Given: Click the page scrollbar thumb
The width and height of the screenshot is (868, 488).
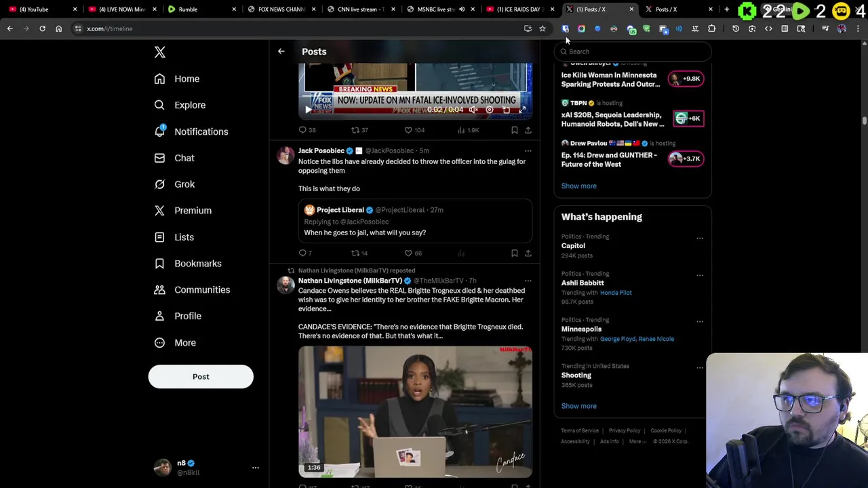Looking at the screenshot, I should point(864,120).
